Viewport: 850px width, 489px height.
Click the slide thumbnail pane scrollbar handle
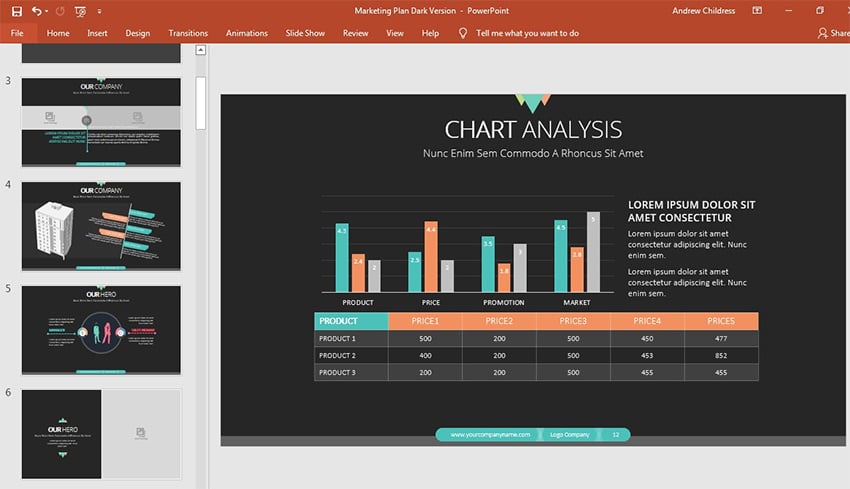pos(201,103)
